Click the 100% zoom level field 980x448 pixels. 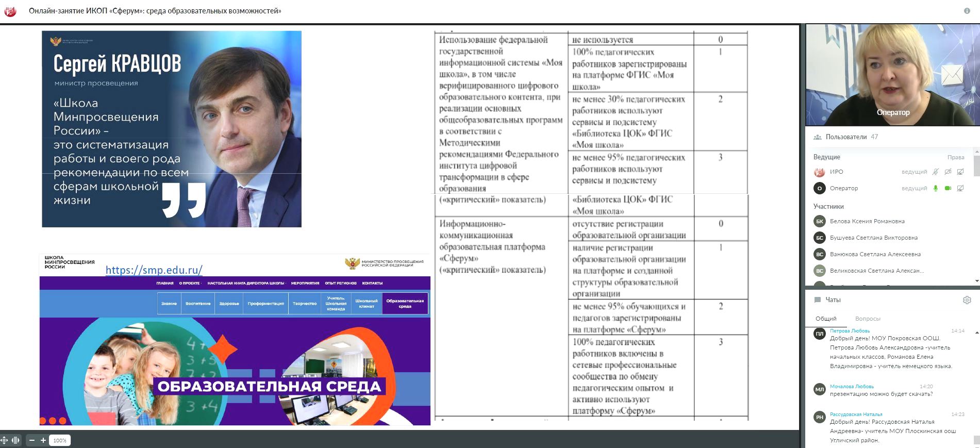(x=60, y=440)
